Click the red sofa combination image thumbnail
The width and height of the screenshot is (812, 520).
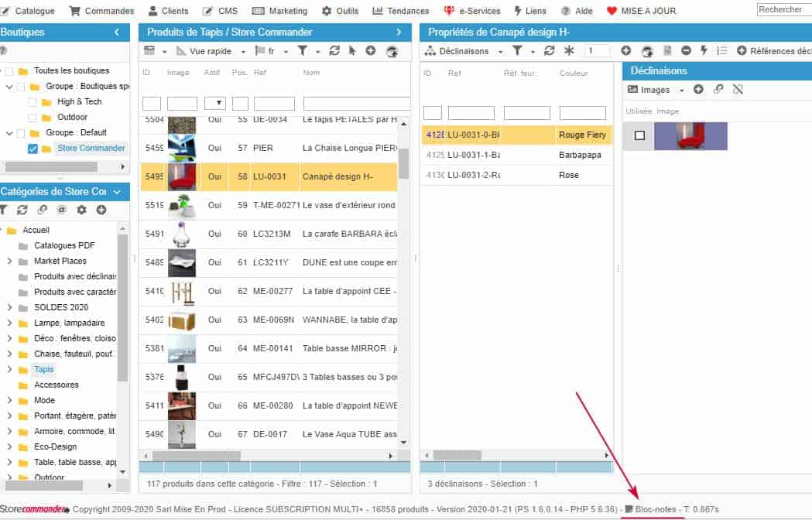[x=690, y=136]
